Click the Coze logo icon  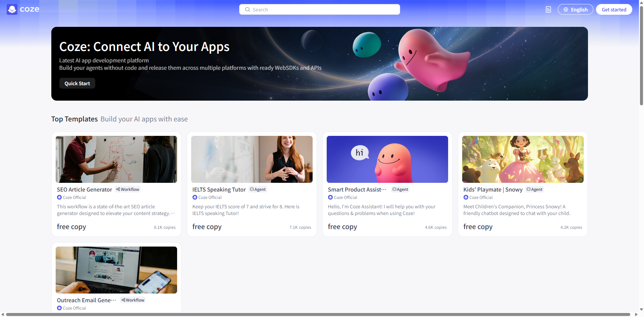click(12, 9)
